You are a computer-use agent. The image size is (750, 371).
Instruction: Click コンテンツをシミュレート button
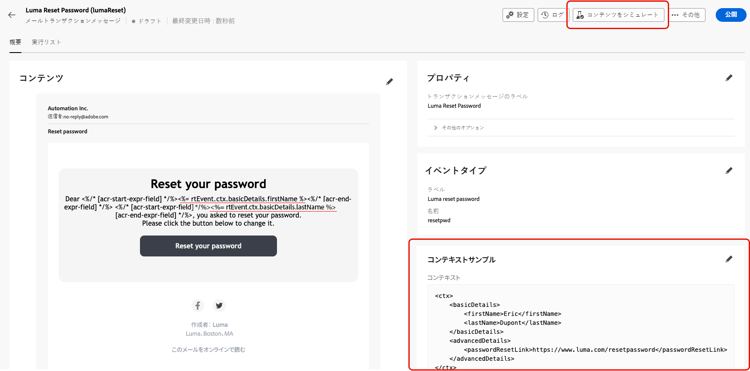[618, 15]
